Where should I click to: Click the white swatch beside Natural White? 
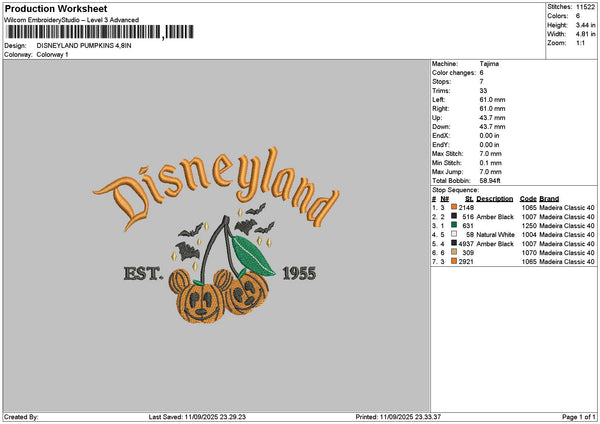click(x=454, y=234)
